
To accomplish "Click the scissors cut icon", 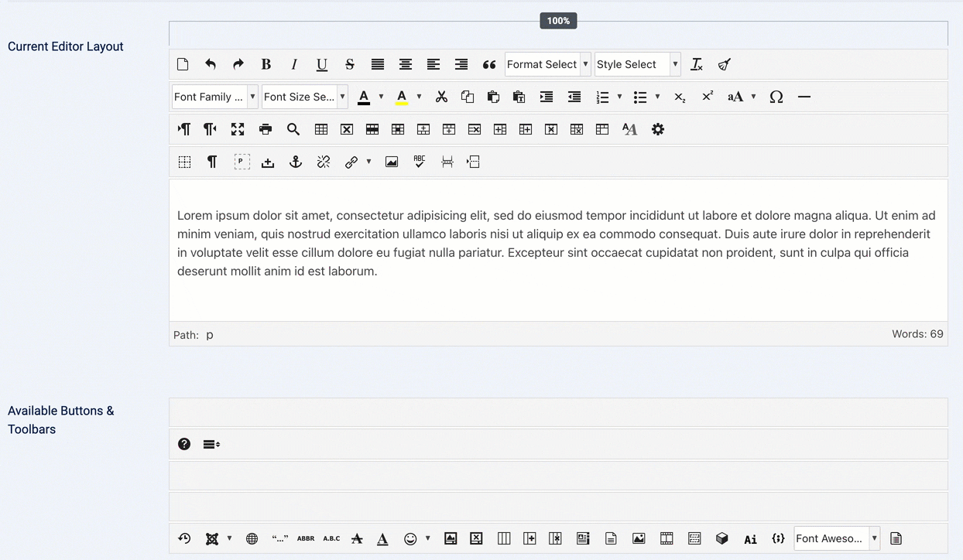I will pos(441,97).
